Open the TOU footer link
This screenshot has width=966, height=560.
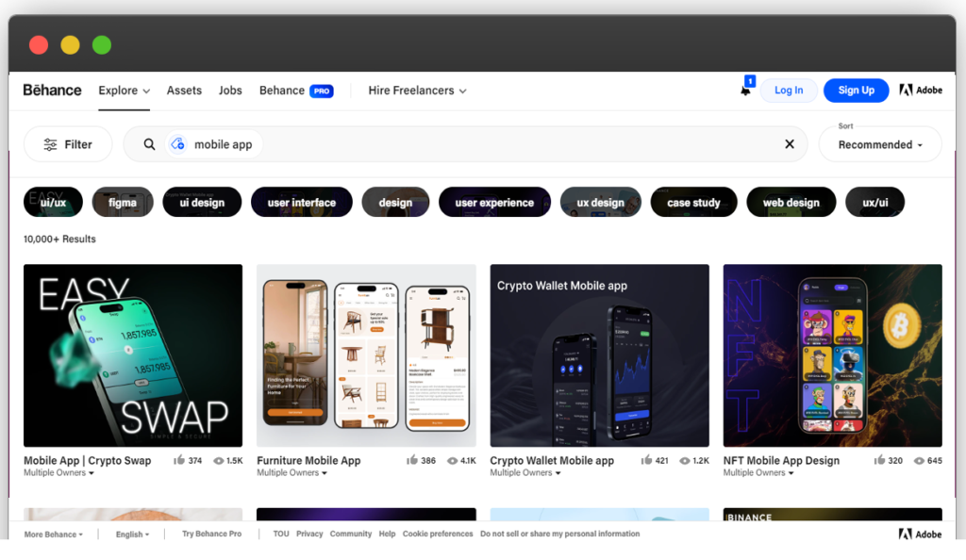coord(281,535)
